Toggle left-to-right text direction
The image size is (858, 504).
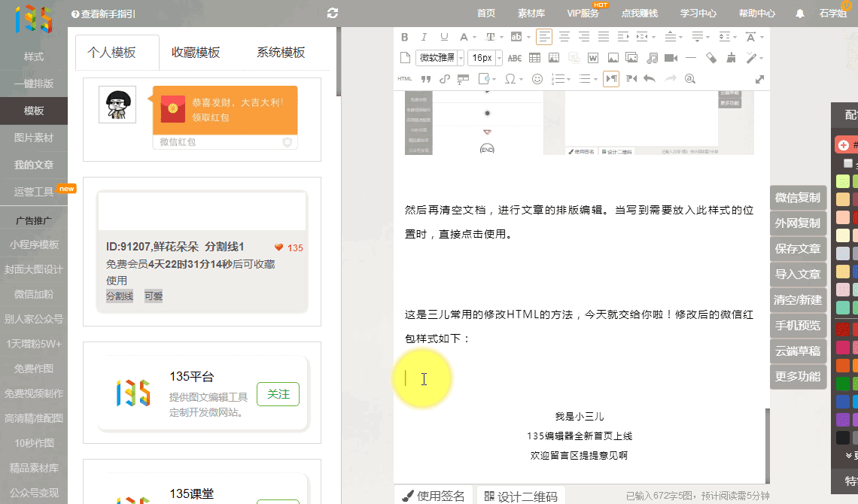click(611, 79)
